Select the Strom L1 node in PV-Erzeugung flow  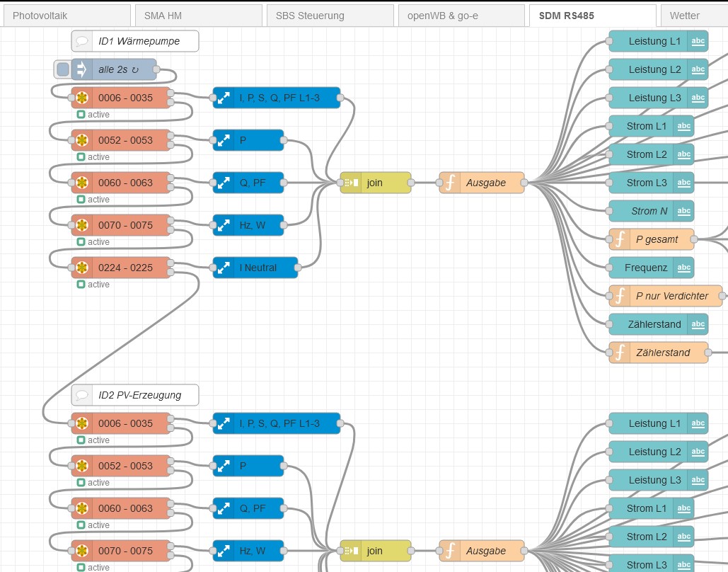tap(652, 508)
